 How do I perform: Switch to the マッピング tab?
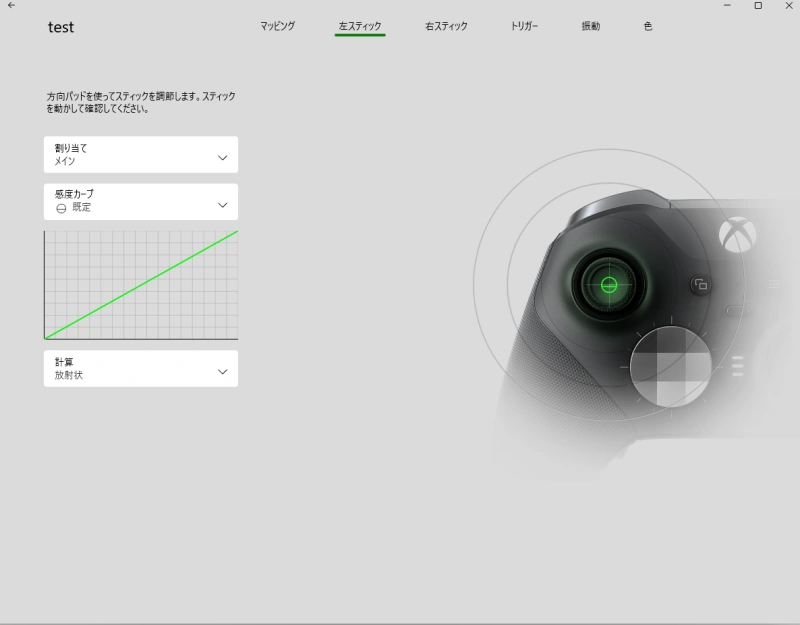(277, 27)
